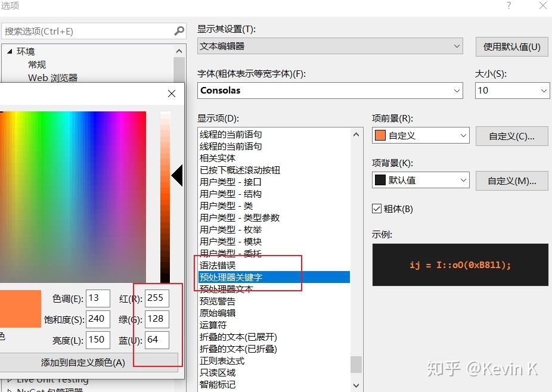Select 常规 under 环境 in the tree

(37, 64)
